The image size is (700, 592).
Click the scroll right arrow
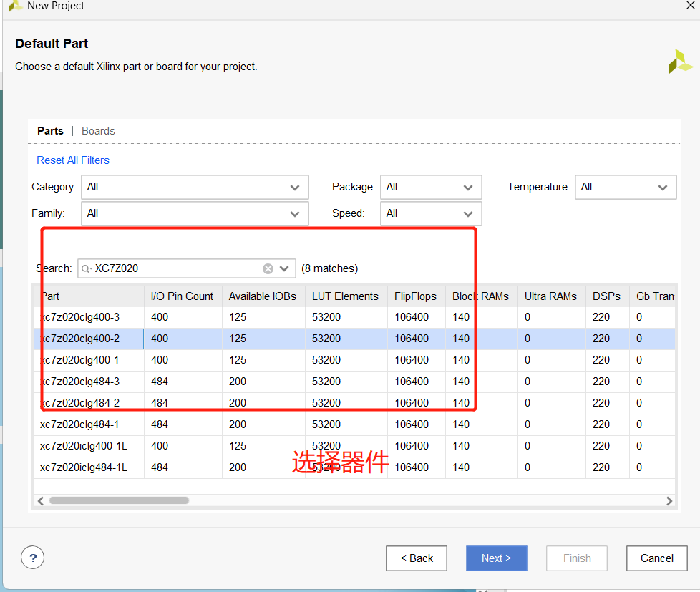(x=669, y=501)
